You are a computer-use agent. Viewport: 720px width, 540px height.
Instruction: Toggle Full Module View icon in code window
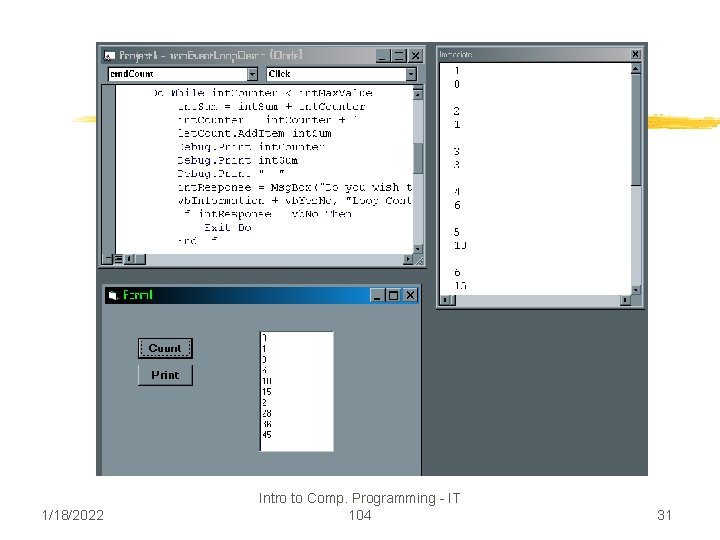118,259
